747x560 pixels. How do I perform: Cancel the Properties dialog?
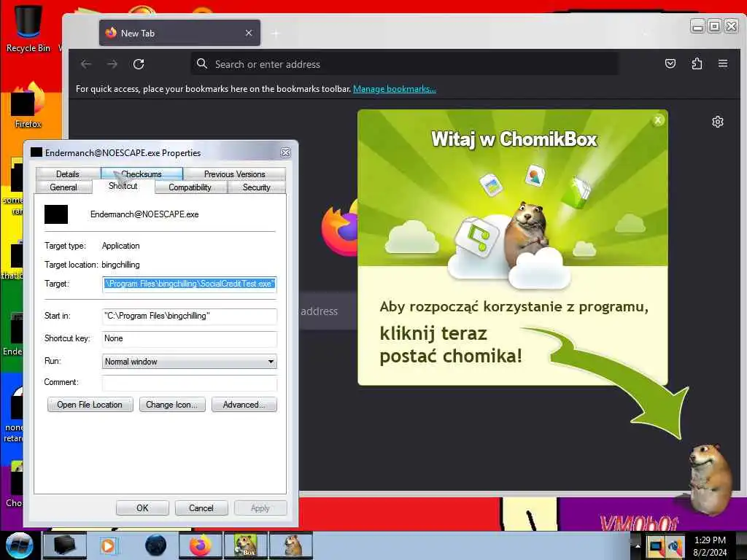(201, 508)
